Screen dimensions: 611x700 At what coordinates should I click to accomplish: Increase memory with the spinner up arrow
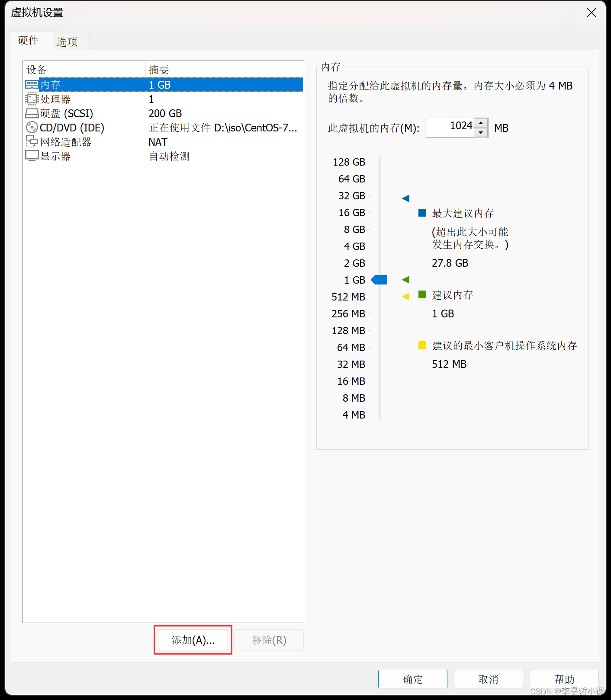[481, 123]
